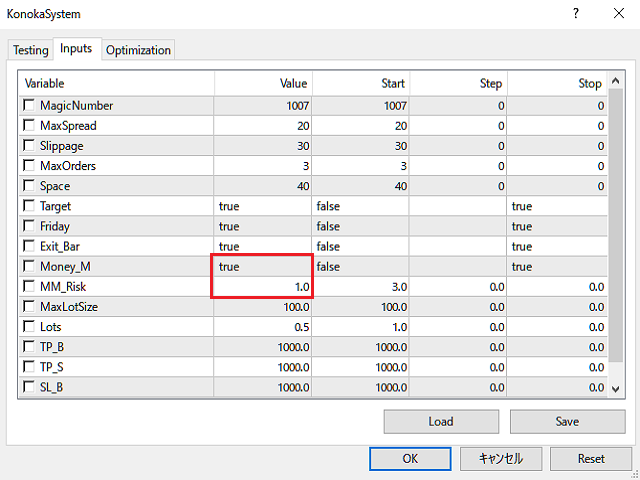
Task: Tick the MM_Risk checkbox
Action: (29, 286)
